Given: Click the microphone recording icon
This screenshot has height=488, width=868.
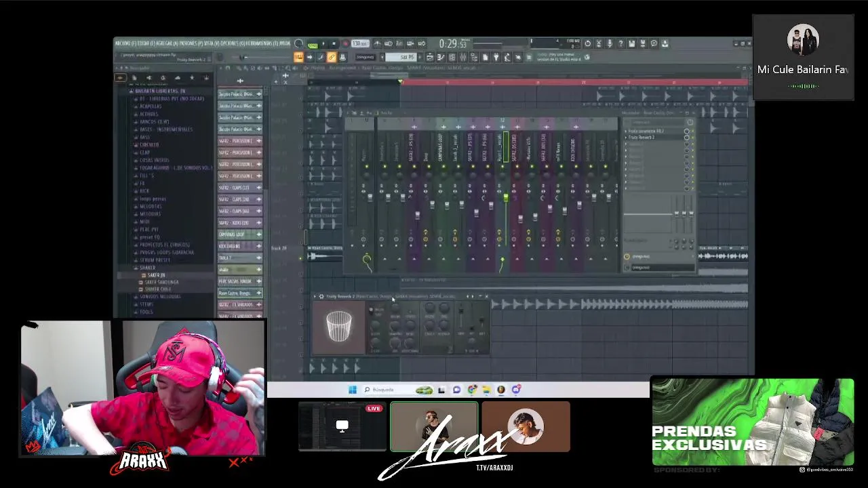Looking at the screenshot, I should (610, 43).
